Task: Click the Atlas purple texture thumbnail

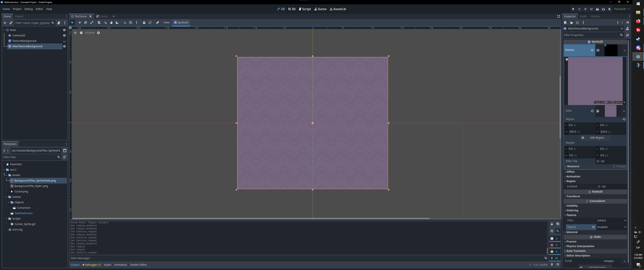Action: click(x=610, y=111)
